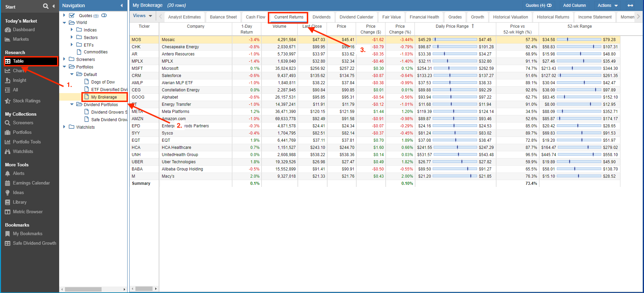The width and height of the screenshot is (644, 293).
Task: Open the All research view
Action: [x=15, y=90]
